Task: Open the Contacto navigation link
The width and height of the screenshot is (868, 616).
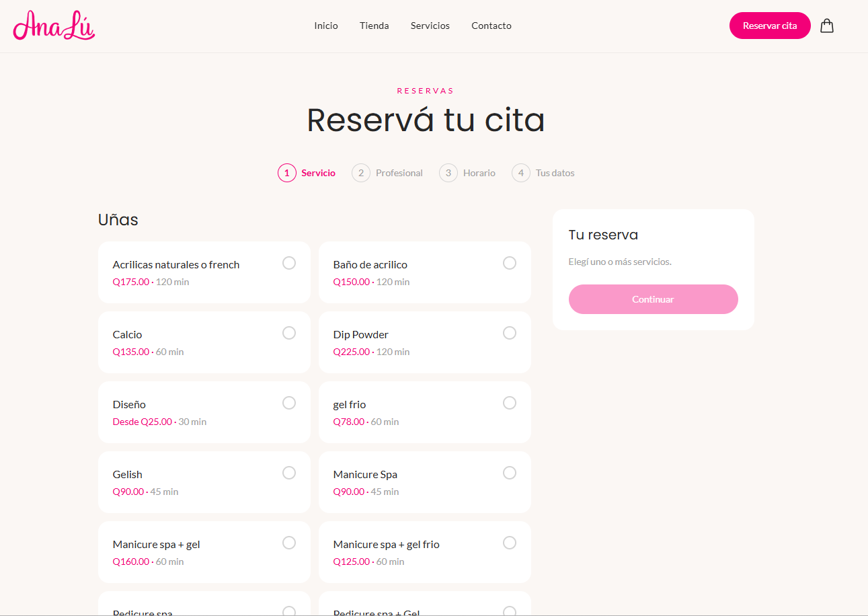Action: pyautogui.click(x=491, y=26)
